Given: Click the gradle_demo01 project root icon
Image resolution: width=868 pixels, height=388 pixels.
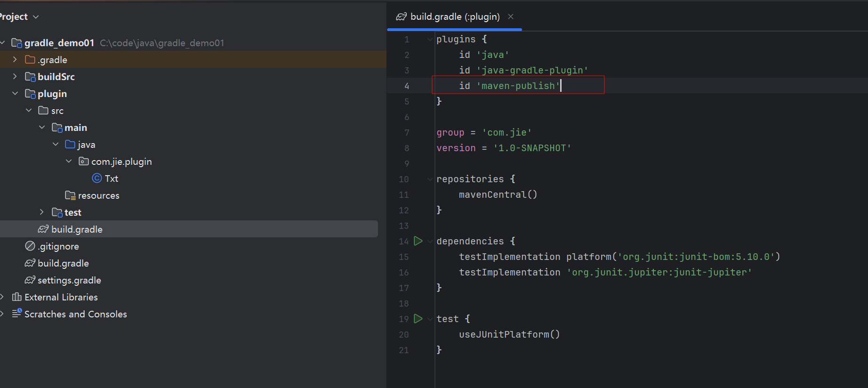Looking at the screenshot, I should (x=16, y=43).
